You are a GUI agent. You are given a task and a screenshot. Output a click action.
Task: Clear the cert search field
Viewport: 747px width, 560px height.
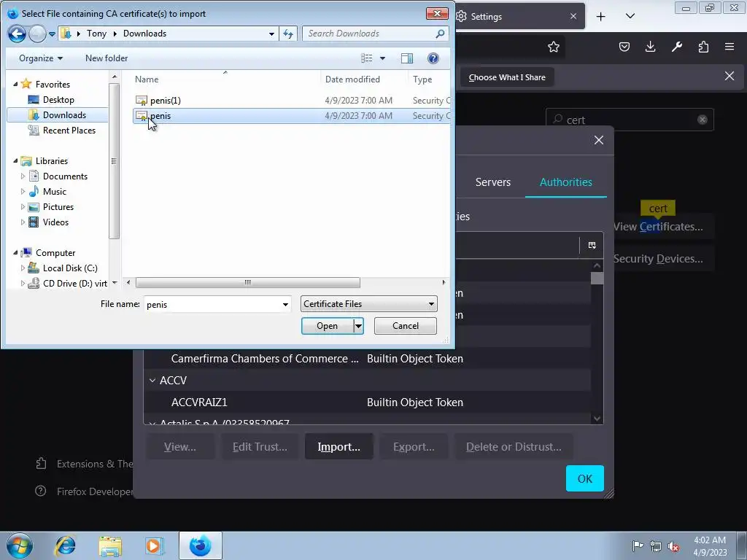click(x=703, y=120)
